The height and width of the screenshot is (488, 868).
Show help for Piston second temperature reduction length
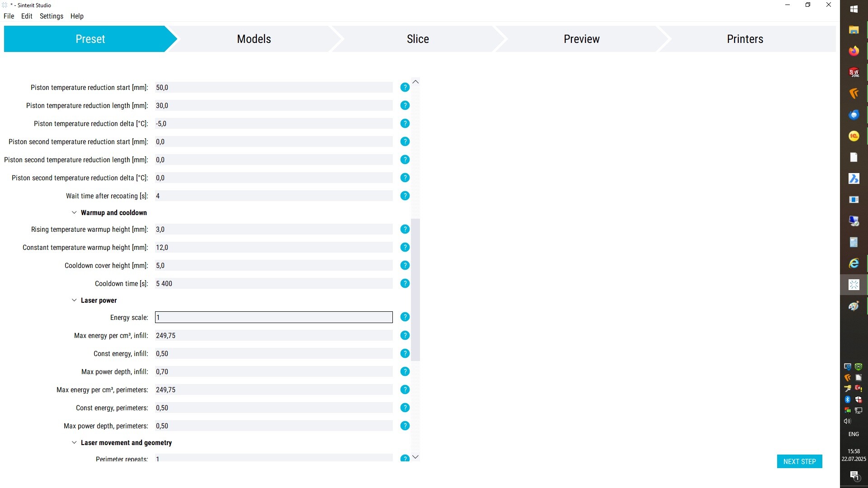(405, 160)
